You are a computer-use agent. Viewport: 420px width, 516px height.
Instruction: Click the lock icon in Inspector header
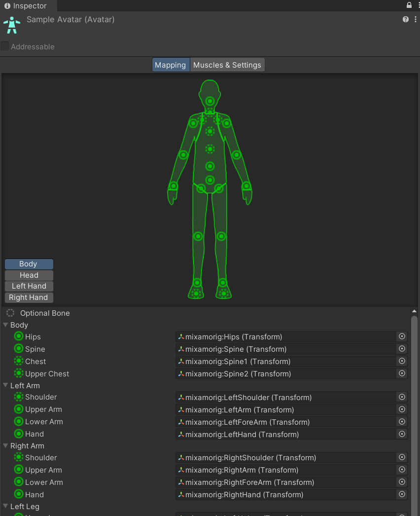click(409, 5)
